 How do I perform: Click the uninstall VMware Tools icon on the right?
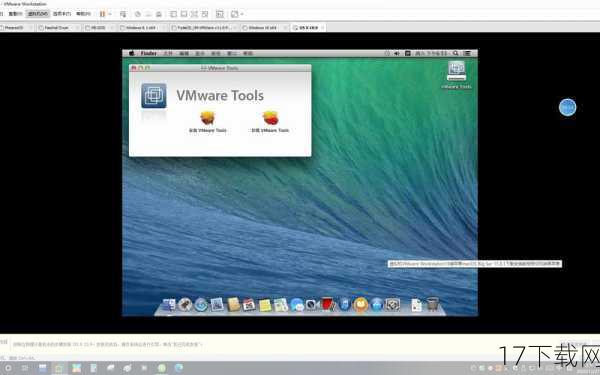[x=270, y=118]
